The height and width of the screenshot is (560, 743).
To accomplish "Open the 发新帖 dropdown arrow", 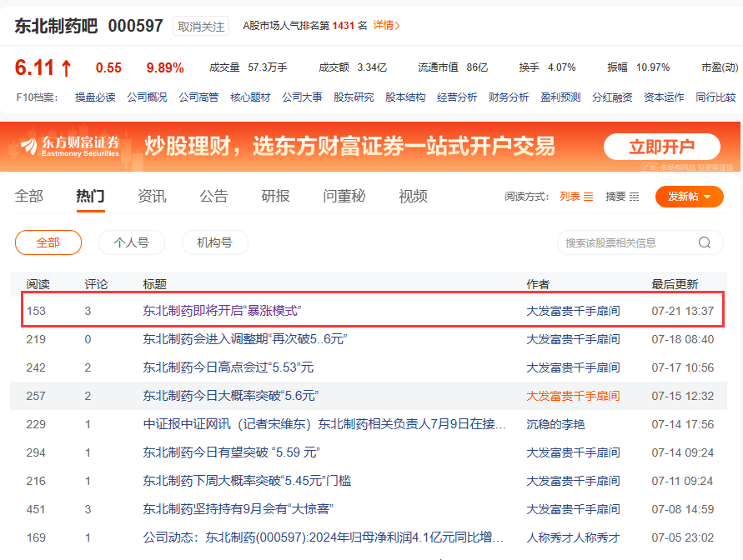I will (707, 197).
